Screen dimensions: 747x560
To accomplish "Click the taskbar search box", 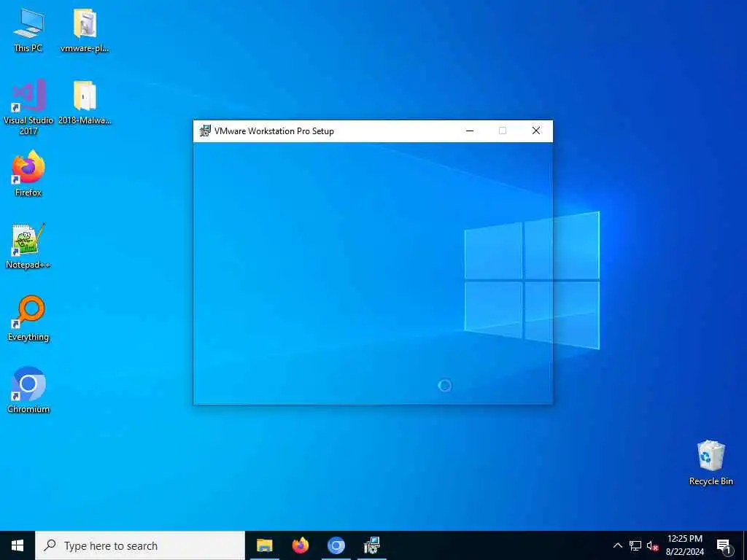I will pos(140,545).
